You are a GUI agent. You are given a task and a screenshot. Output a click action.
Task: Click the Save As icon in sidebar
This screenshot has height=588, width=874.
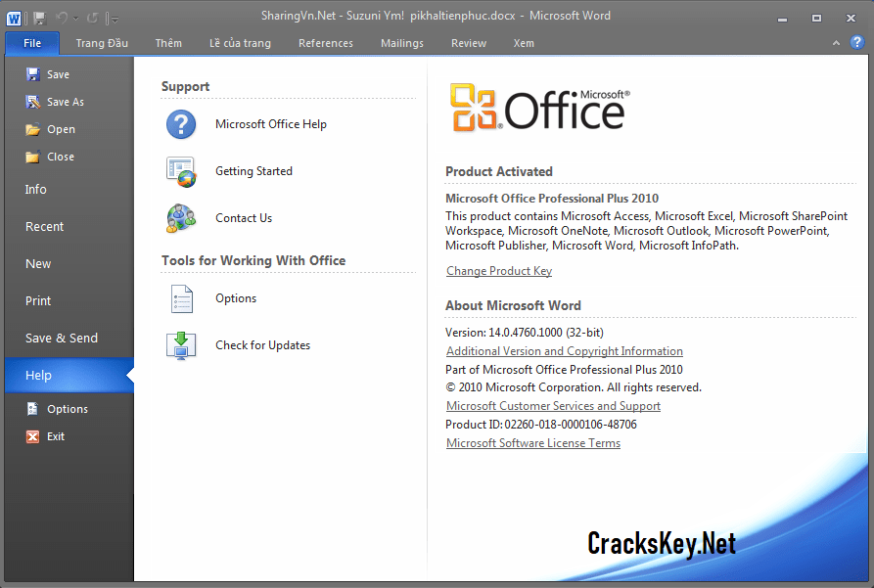point(33,102)
